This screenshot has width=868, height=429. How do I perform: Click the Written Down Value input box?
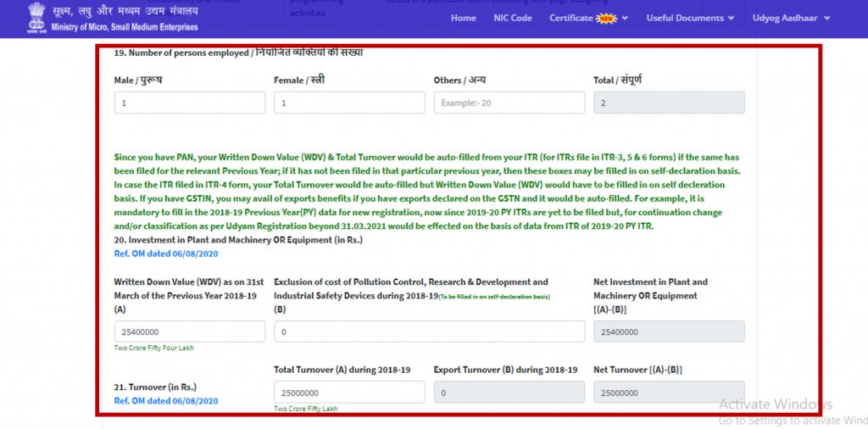(x=189, y=331)
